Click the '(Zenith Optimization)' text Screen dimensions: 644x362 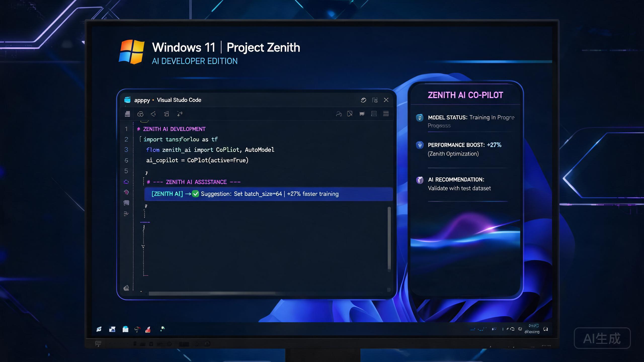(453, 154)
